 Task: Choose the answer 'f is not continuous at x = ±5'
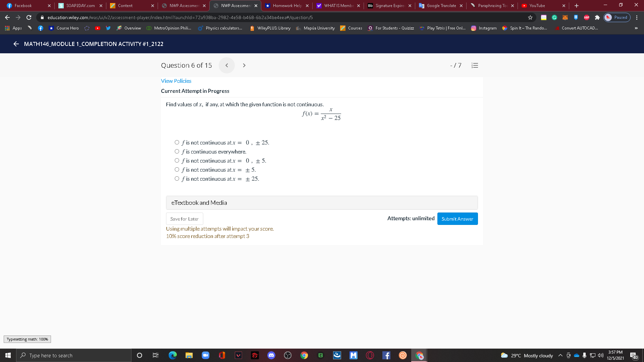point(177,169)
